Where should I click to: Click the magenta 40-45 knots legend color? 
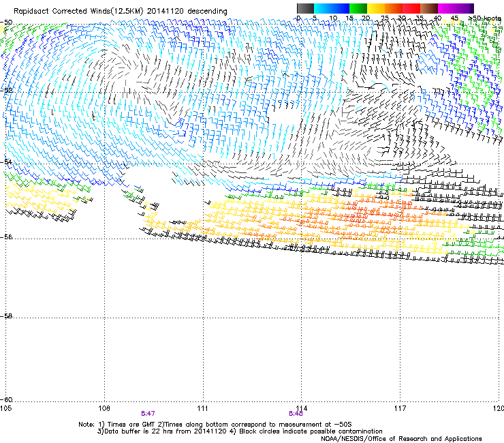coord(447,8)
